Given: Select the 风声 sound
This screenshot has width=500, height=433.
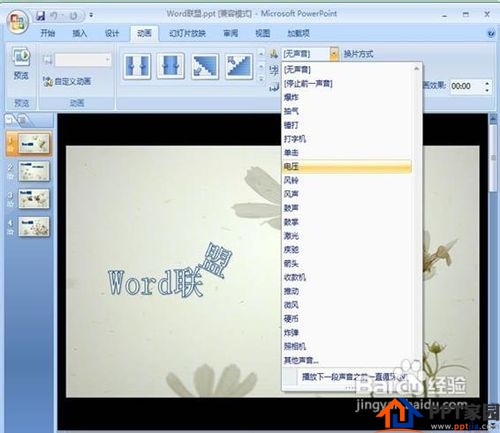Looking at the screenshot, I should (x=347, y=194).
